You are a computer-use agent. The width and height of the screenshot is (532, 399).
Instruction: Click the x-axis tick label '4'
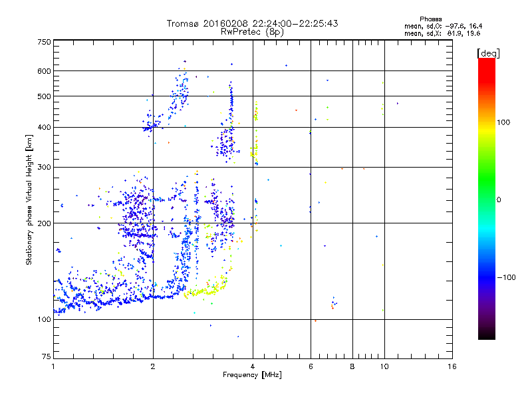(253, 366)
